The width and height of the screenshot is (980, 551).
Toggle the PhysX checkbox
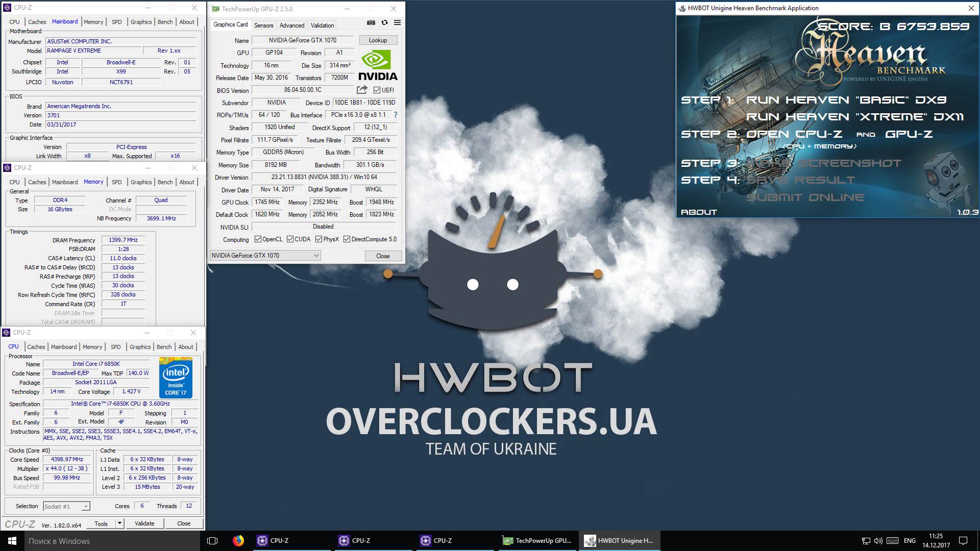pyautogui.click(x=318, y=239)
